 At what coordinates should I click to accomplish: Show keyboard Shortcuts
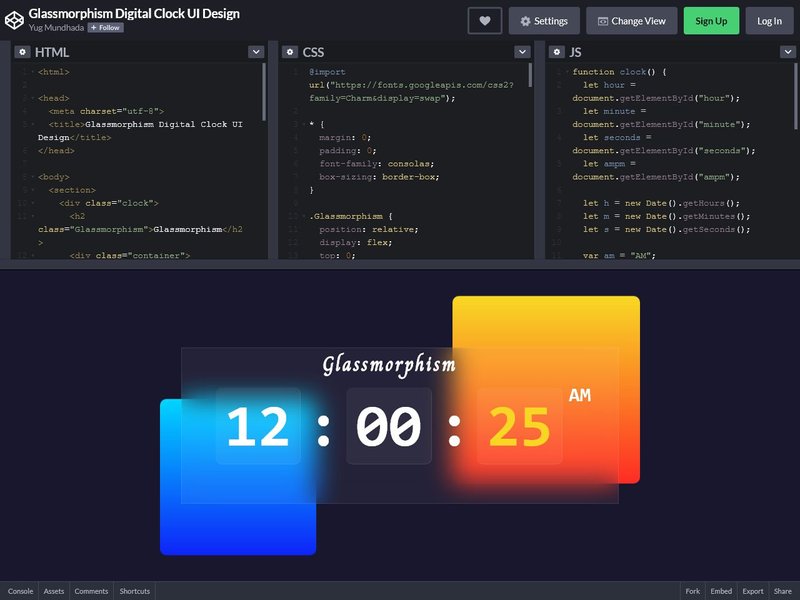135,591
